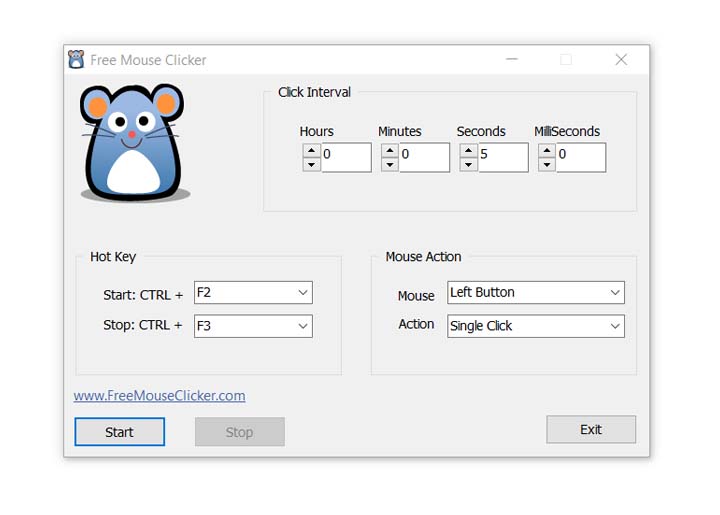Click the greyed-out Stop button
This screenshot has height=515, width=720.
click(240, 432)
